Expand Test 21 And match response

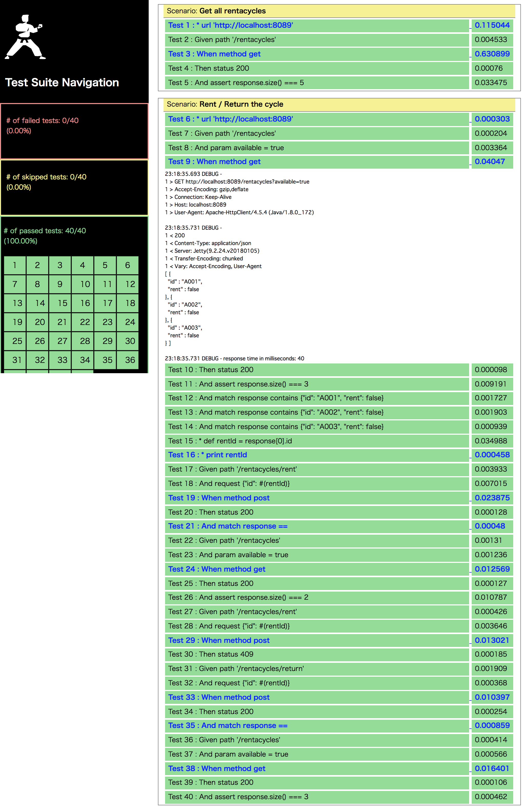tap(227, 526)
